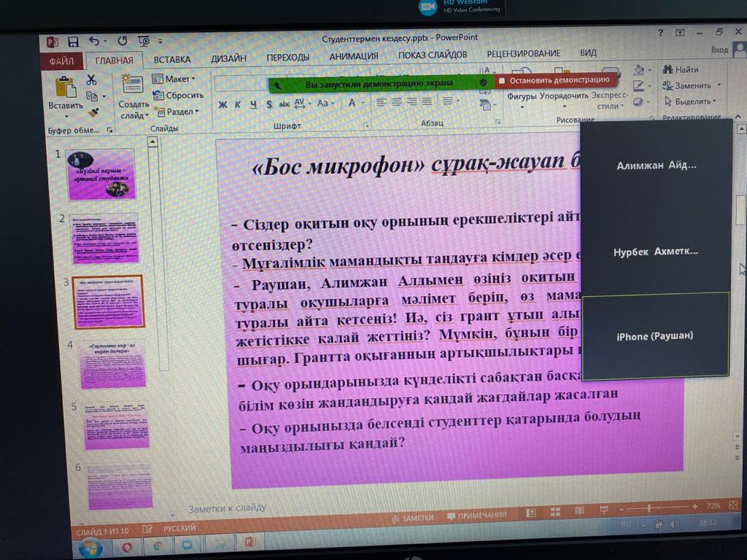Apply strikethrough with the abc icon
The height and width of the screenshot is (560, 747).
pyautogui.click(x=284, y=104)
